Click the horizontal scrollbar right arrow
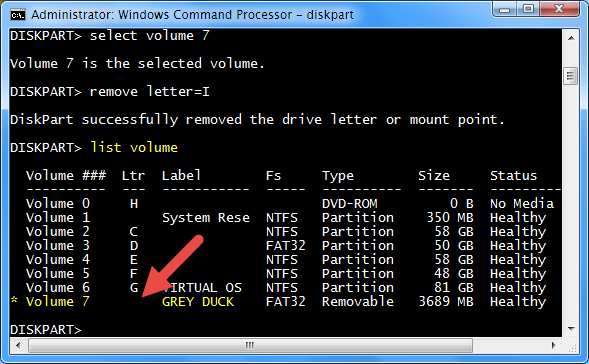Screen dimensions: 589x364 tap(554, 345)
